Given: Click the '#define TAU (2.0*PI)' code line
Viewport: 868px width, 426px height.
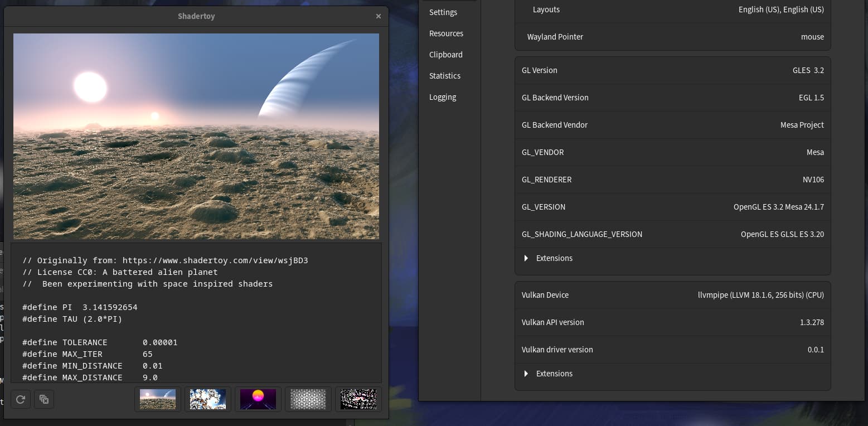Looking at the screenshot, I should pyautogui.click(x=72, y=319).
